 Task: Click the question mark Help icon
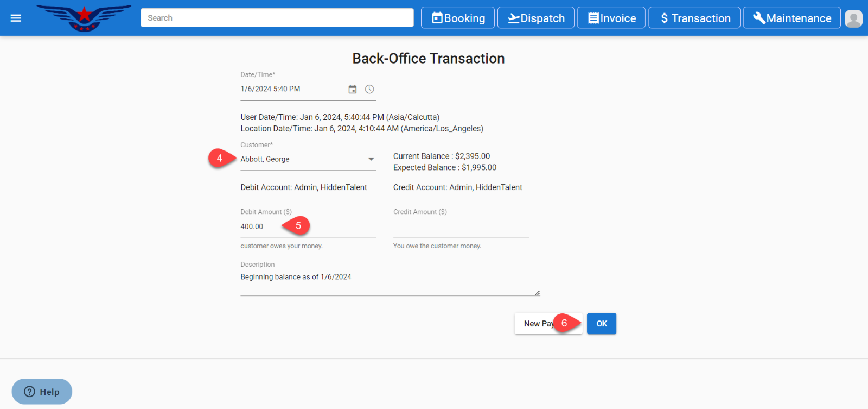pyautogui.click(x=30, y=392)
